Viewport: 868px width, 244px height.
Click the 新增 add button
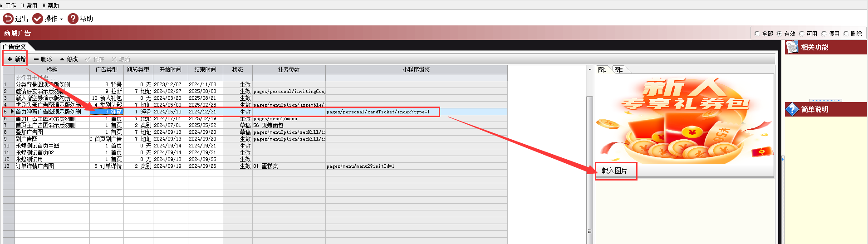point(16,59)
